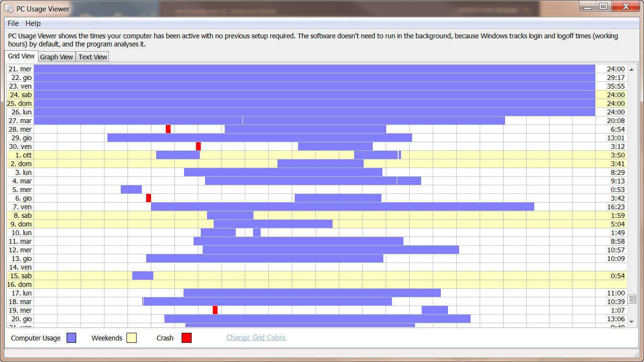This screenshot has width=644, height=362.
Task: Click the red crash marker on 28. mer
Action: coord(168,129)
